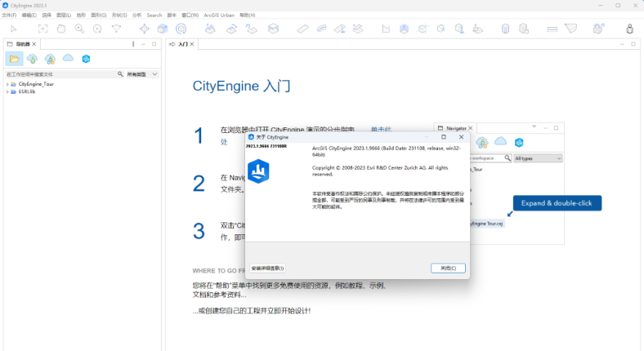Click the 安装详细信息(I) button
This screenshot has width=644, height=351.
pyautogui.click(x=268, y=268)
